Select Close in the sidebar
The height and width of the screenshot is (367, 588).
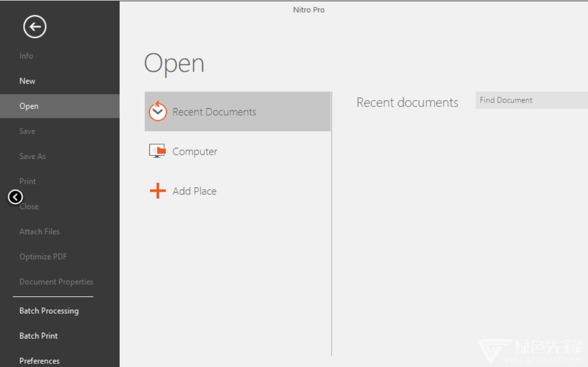(29, 207)
